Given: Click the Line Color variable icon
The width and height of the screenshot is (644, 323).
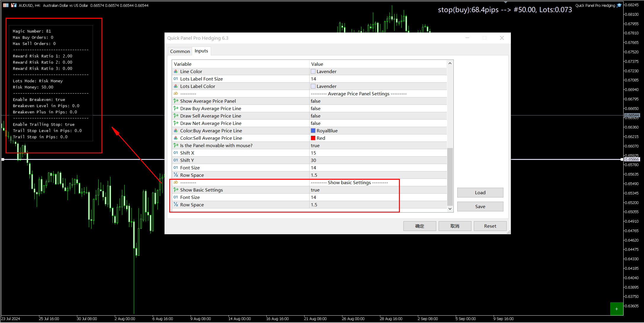Looking at the screenshot, I should click(x=176, y=71).
